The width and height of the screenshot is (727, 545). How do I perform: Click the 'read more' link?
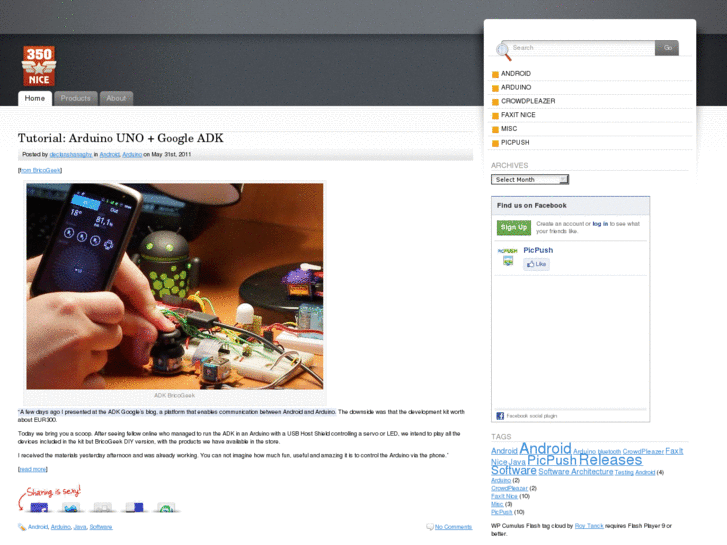point(32,469)
